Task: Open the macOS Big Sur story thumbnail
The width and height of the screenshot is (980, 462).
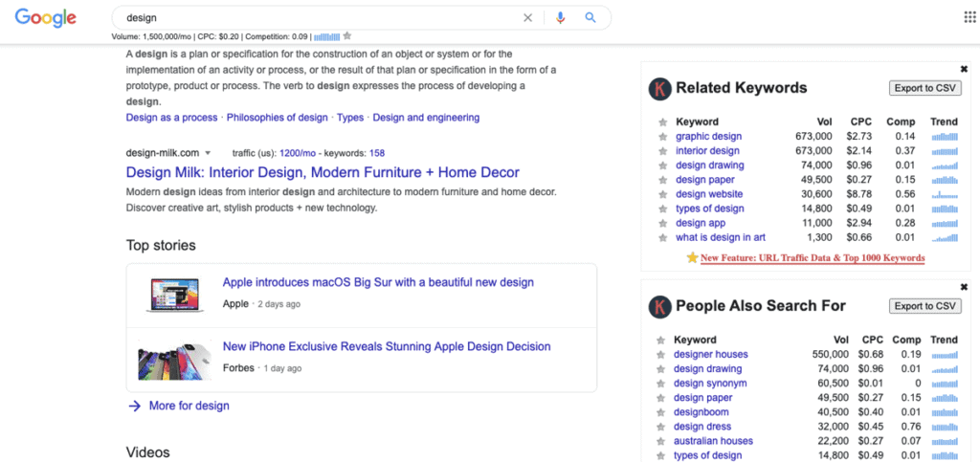Action: click(x=175, y=295)
